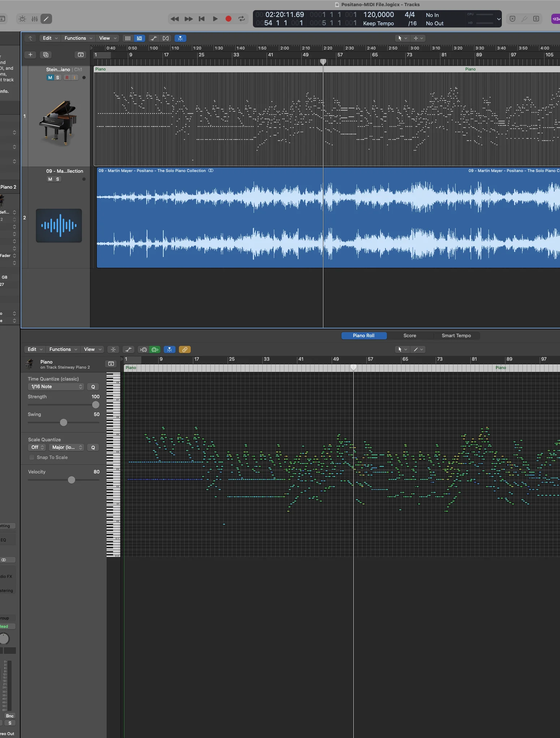Switch to the Smart Tempo tab
The height and width of the screenshot is (738, 560).
(456, 336)
